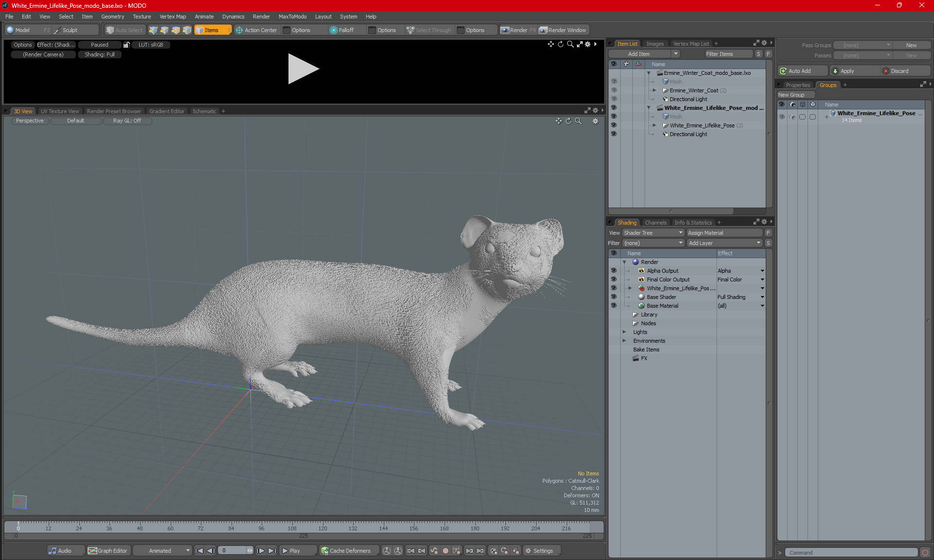
Task: Open the Graph Editor
Action: [x=108, y=551]
